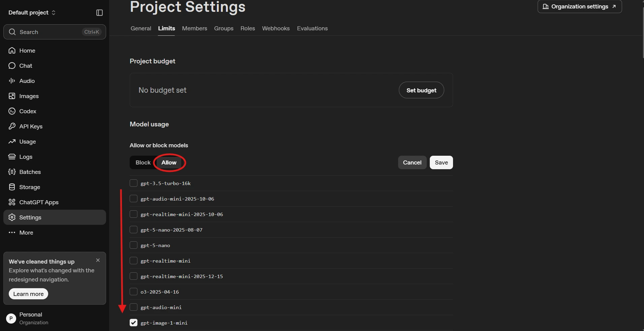
Task: Open the Roles tab
Action: point(248,28)
